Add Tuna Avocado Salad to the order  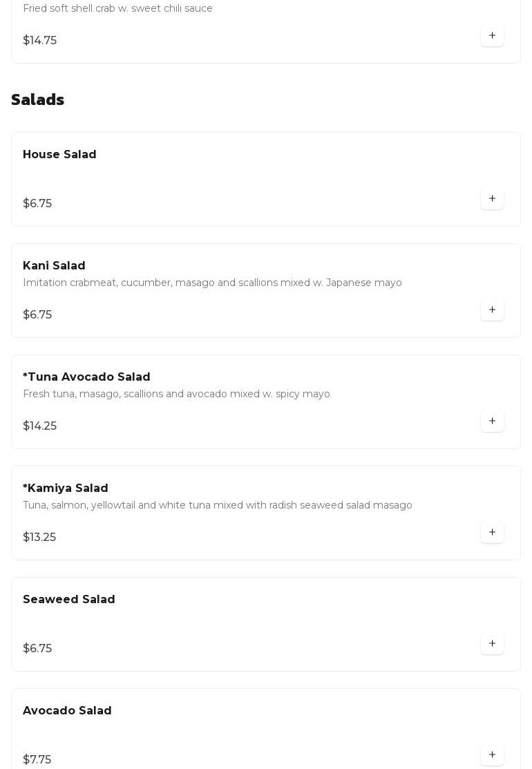click(x=492, y=421)
